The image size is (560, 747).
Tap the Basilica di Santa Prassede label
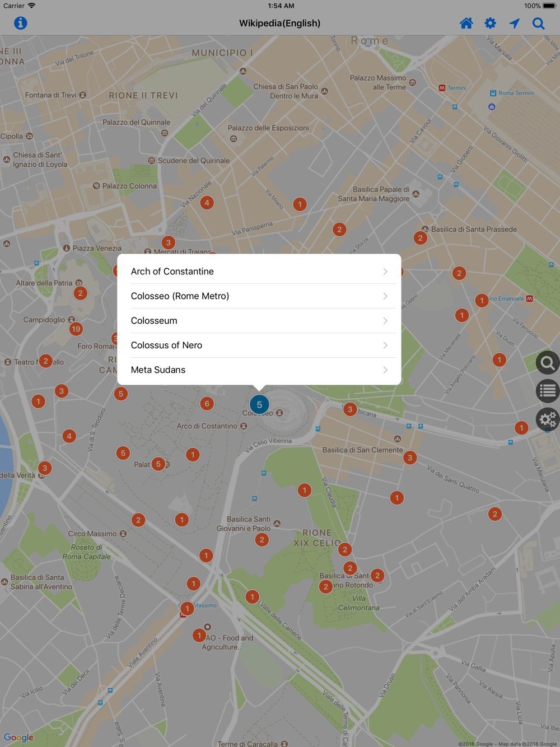pos(474,229)
